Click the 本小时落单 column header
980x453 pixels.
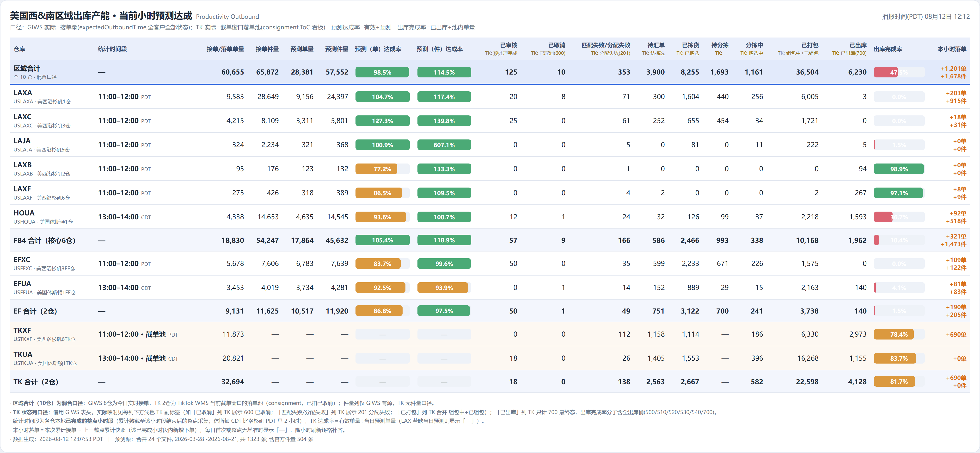pos(952,49)
